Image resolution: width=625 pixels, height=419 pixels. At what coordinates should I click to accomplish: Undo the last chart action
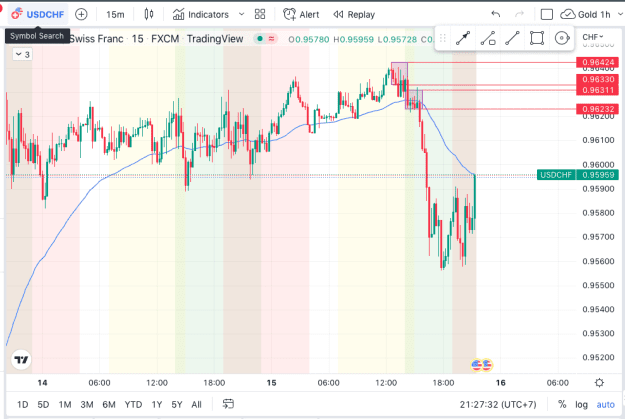pyautogui.click(x=496, y=14)
